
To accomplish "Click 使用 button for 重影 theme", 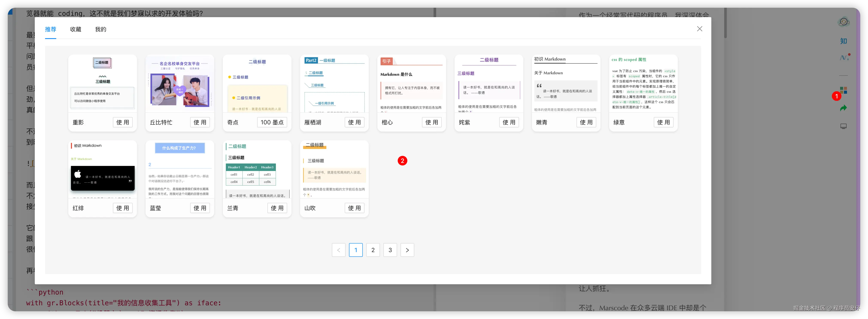I will (122, 122).
